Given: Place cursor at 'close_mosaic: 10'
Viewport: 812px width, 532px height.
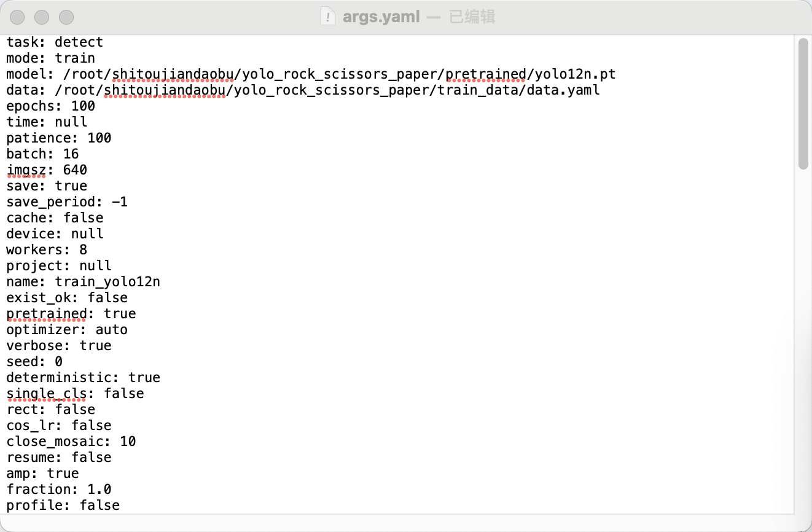Looking at the screenshot, I should click(71, 442).
